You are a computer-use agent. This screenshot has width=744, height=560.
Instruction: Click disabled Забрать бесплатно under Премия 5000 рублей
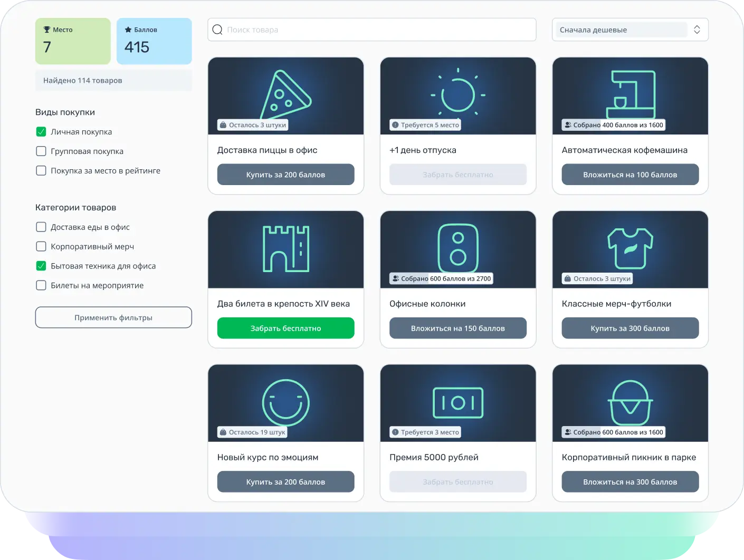(x=458, y=481)
